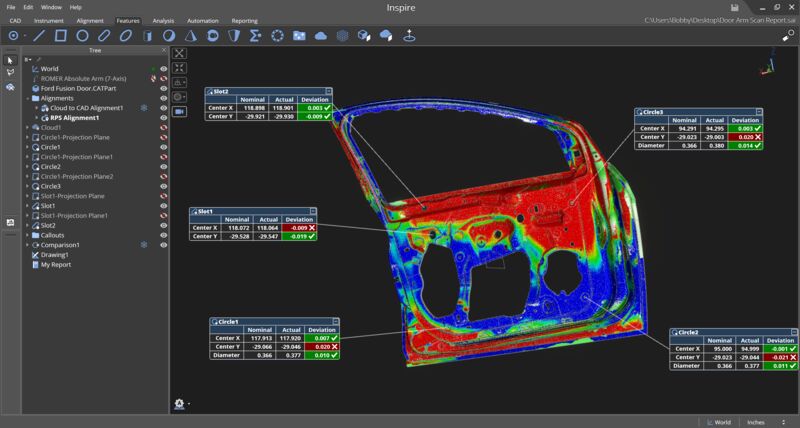Image resolution: width=800 pixels, height=428 pixels.
Task: Click the polygon lasso selection tool
Action: pyautogui.click(x=10, y=73)
